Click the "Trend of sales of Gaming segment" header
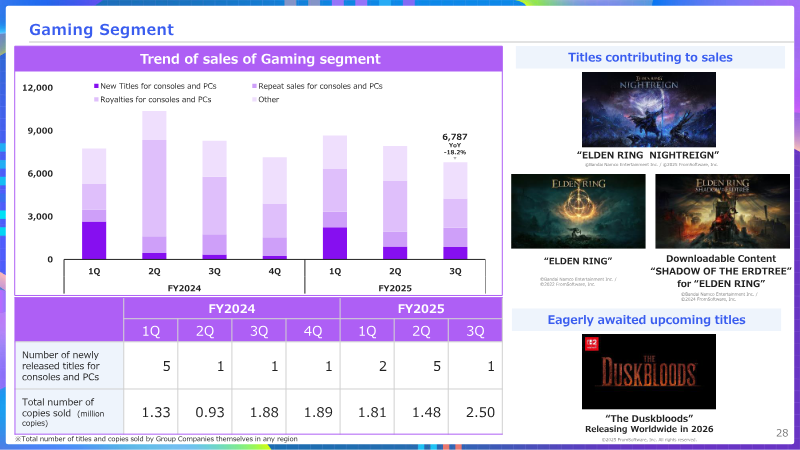 [x=259, y=59]
